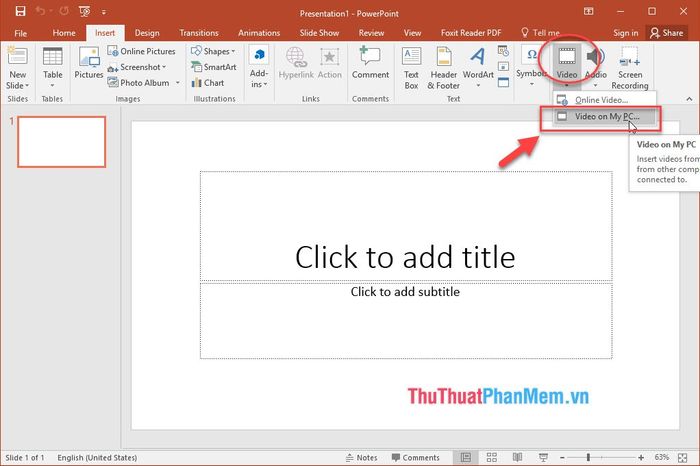Click Sign in link
The height and width of the screenshot is (466, 700).
[625, 33]
